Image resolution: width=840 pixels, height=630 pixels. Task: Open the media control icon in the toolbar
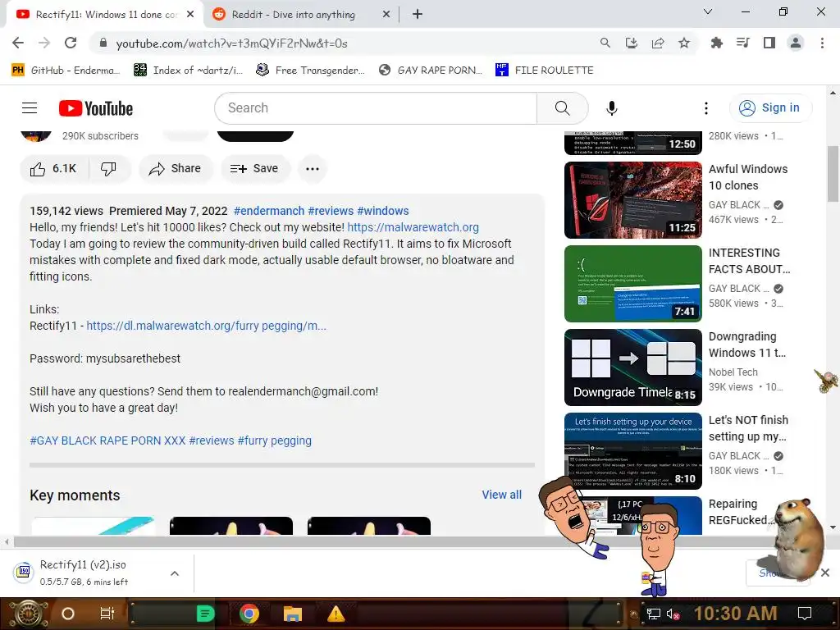(742, 43)
